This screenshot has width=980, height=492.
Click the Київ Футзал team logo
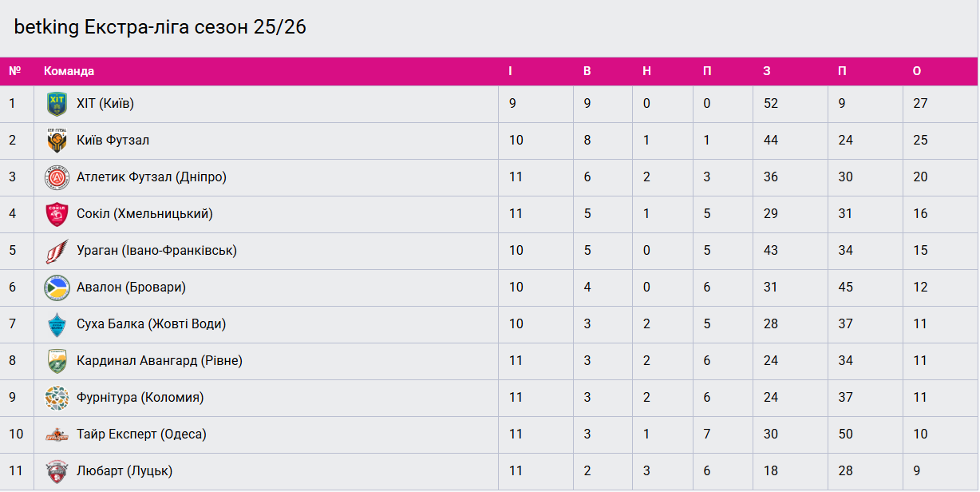coord(57,141)
